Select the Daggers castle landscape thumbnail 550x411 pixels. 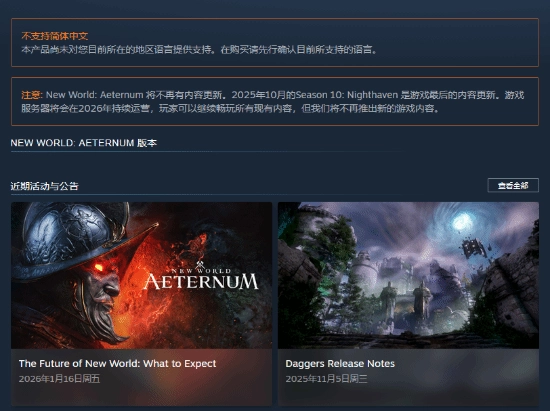[408, 275]
